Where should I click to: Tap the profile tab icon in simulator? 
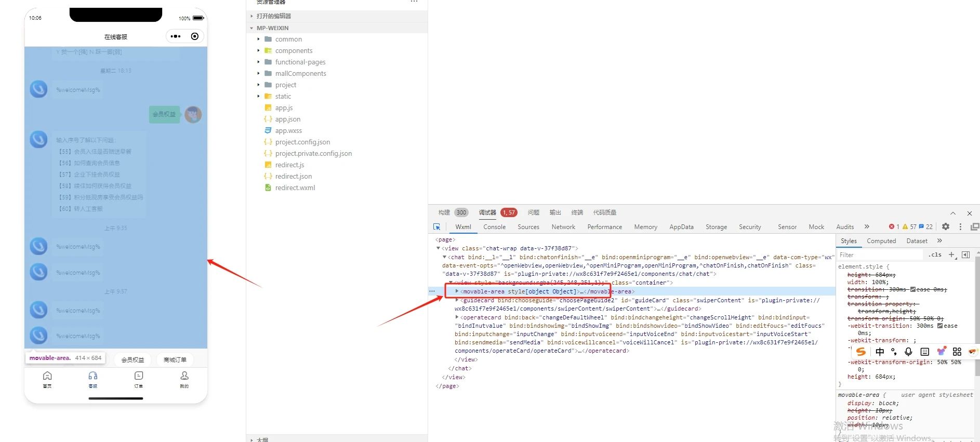point(184,376)
